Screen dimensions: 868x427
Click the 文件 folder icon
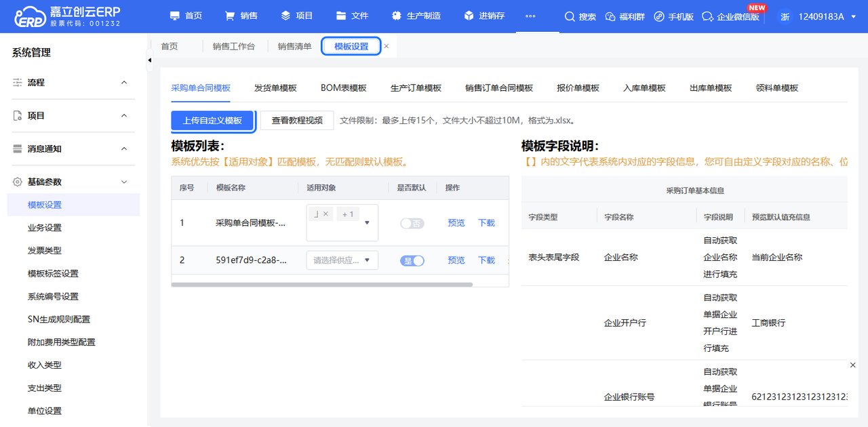tap(341, 16)
